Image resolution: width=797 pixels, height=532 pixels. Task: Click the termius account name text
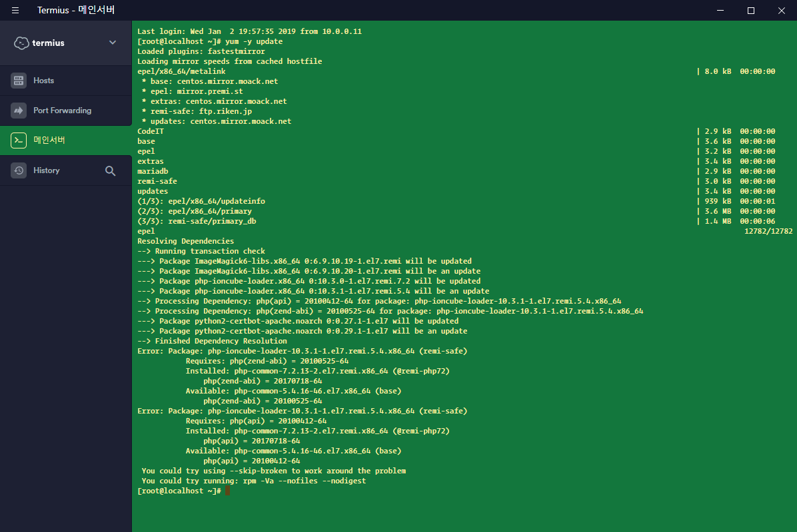coord(49,43)
